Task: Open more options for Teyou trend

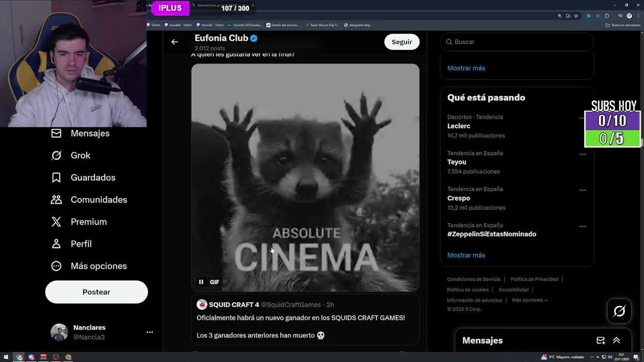Action: [583, 154]
